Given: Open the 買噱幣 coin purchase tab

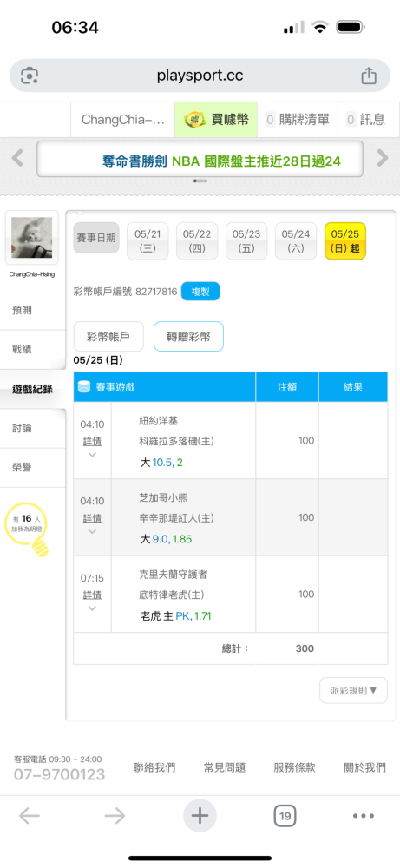Looking at the screenshot, I should tap(216, 119).
